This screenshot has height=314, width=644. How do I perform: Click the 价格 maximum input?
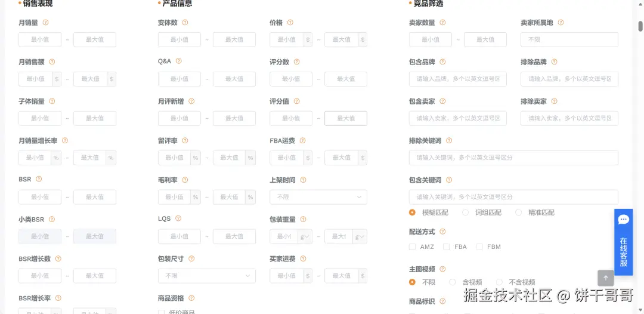pos(341,40)
